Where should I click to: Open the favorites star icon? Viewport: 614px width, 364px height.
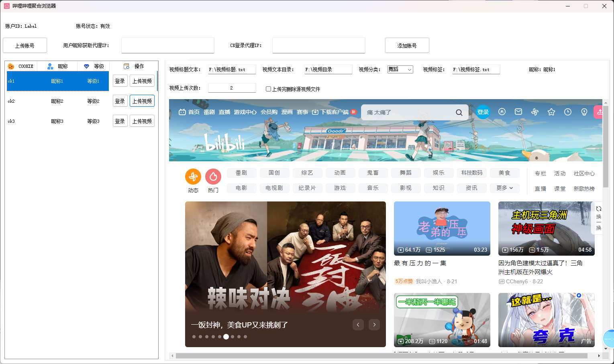[551, 112]
